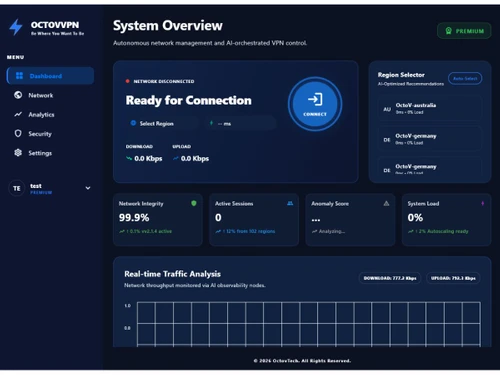Click the Network Integrity green shield icon
Screen dimensions: 500x375
(194, 203)
